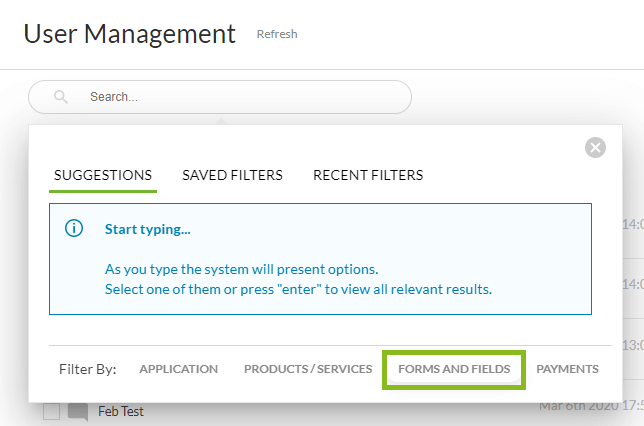Click the User Management page title
Viewport: 644px width, 426px height.
[x=130, y=34]
